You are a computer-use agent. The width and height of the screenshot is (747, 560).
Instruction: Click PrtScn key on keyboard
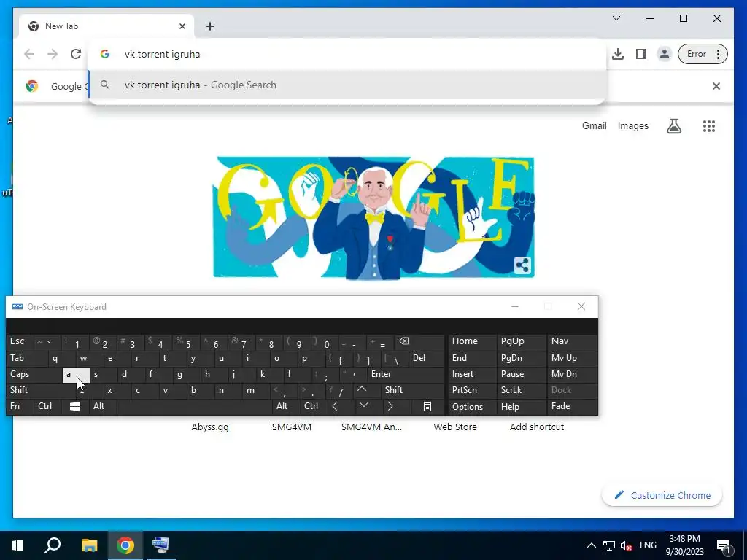point(473,390)
